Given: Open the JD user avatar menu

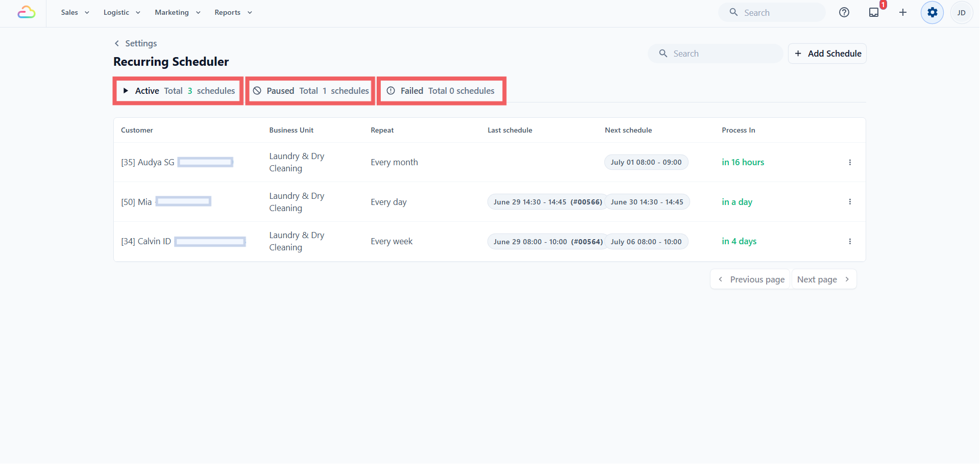Looking at the screenshot, I should pos(961,13).
